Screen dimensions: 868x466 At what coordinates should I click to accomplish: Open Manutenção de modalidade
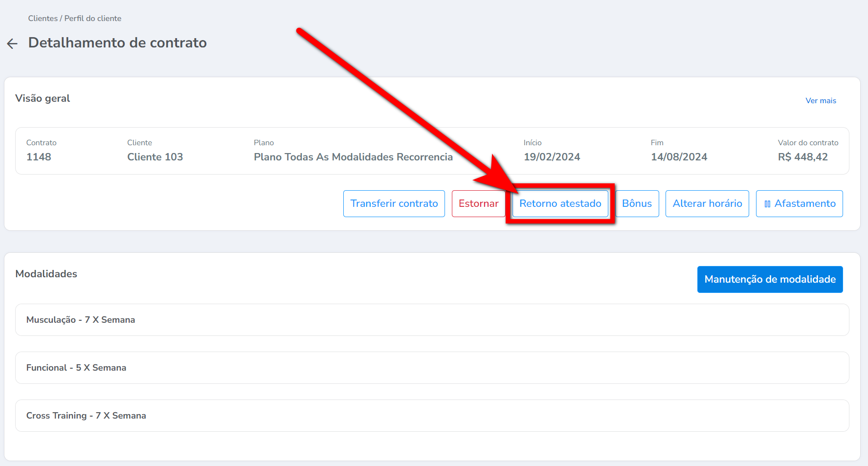pyautogui.click(x=770, y=279)
